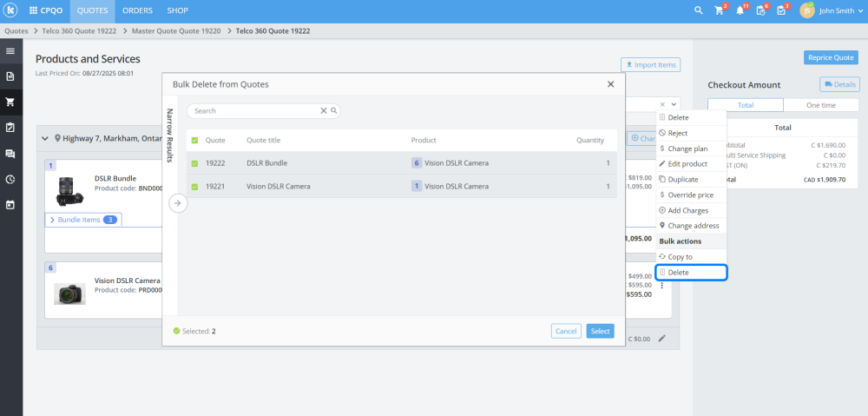Click the chat bubbles icon in sidebar
The height and width of the screenshot is (416, 868).
click(x=10, y=154)
